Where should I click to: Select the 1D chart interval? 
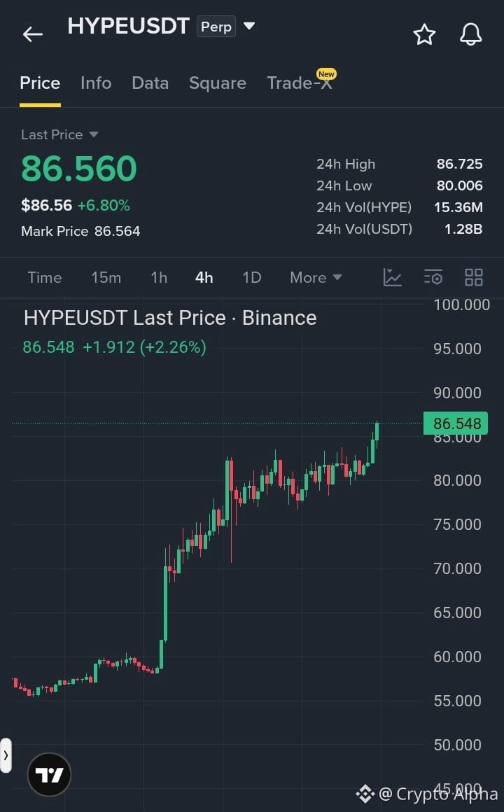click(252, 278)
